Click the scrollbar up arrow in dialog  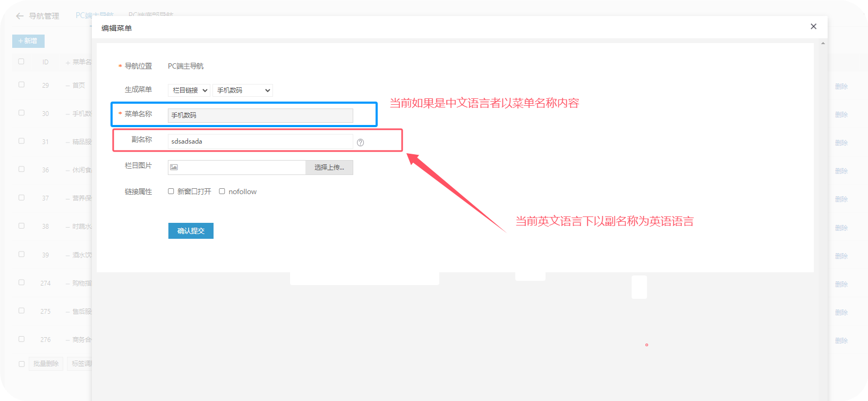(823, 43)
